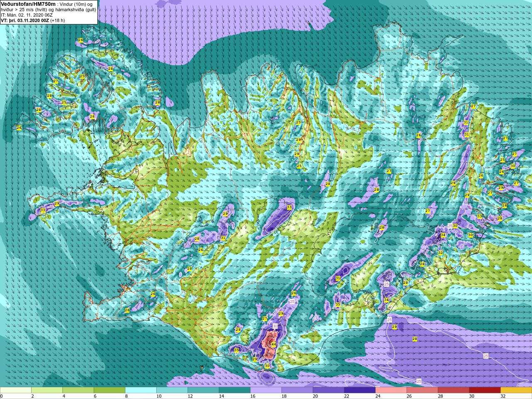The width and height of the screenshot is (532, 399).
Task: Click the lavender 16–18 legend swatch
Action: [266, 390]
